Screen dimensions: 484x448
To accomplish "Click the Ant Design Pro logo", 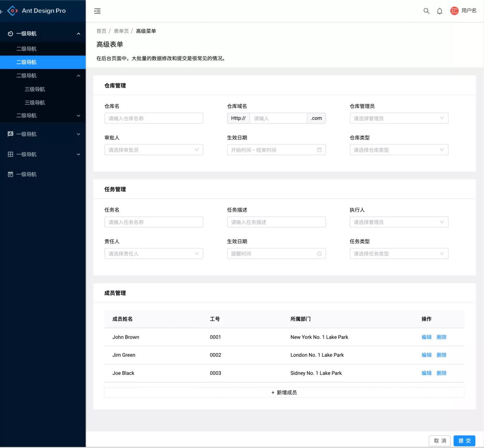I will [x=12, y=10].
